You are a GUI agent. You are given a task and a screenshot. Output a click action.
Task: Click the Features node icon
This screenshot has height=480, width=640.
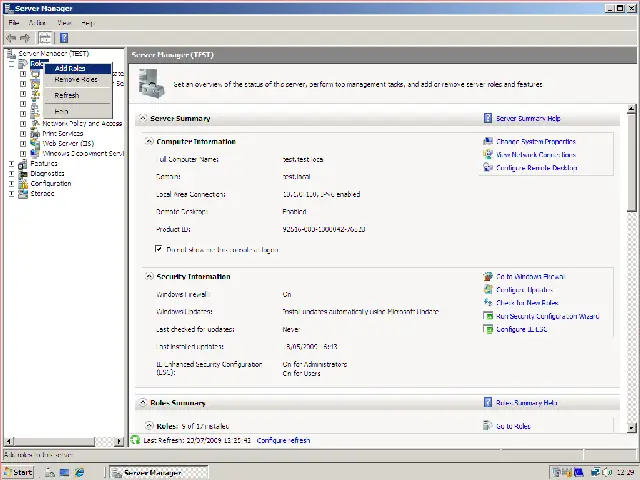23,164
